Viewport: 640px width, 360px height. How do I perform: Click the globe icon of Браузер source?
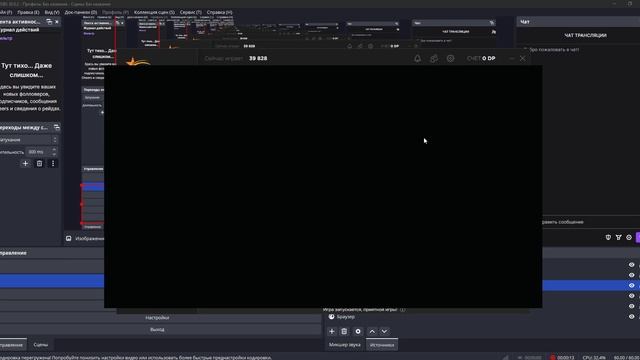[331, 317]
